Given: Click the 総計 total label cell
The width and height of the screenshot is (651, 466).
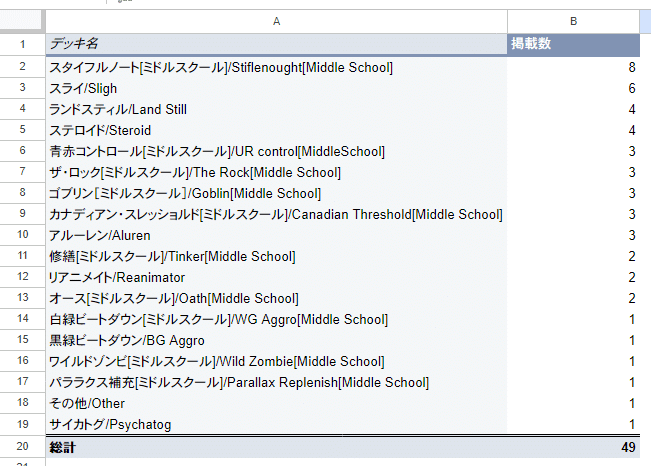Looking at the screenshot, I should [x=277, y=447].
